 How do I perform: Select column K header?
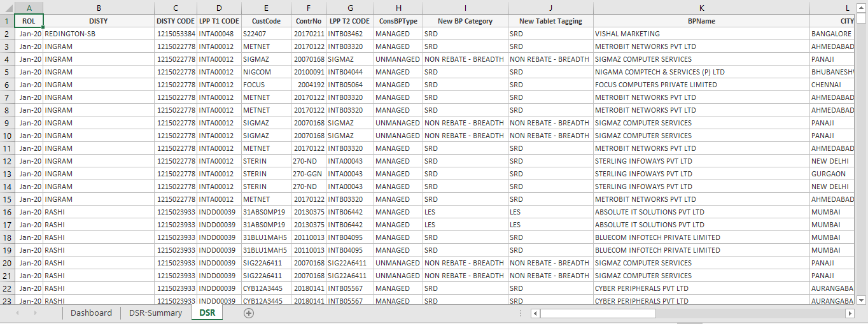click(x=701, y=8)
